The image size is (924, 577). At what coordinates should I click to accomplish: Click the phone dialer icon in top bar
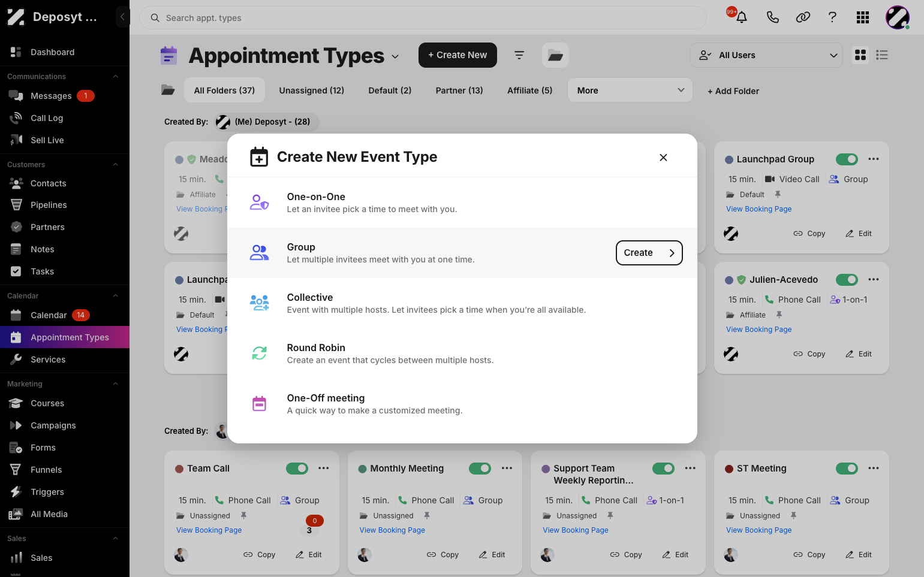click(772, 17)
